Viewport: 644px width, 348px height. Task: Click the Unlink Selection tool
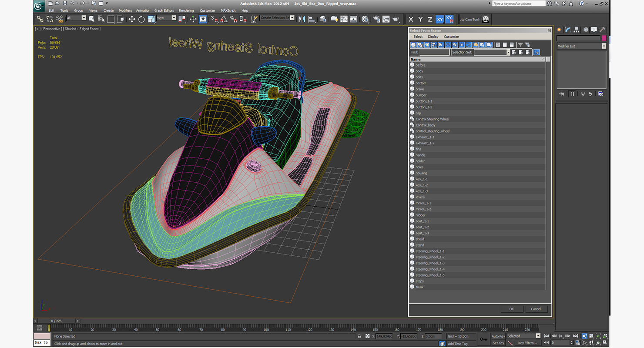50,19
